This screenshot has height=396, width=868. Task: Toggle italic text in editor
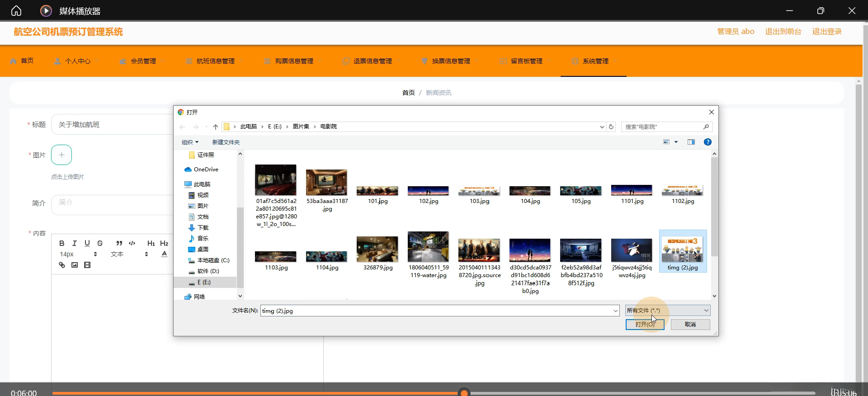(75, 243)
